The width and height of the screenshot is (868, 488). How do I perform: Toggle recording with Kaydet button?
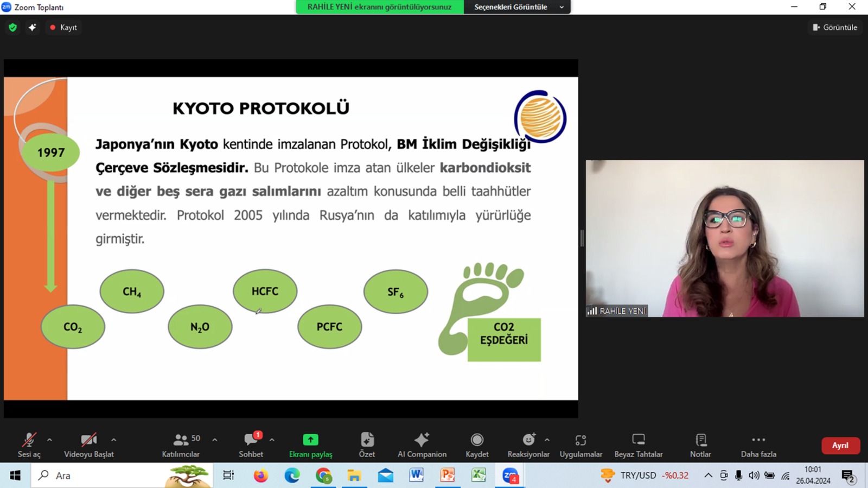(477, 445)
